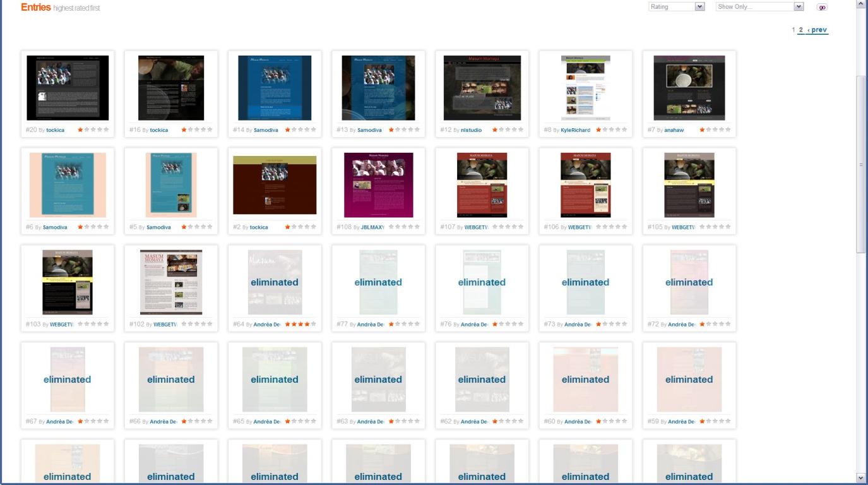View the thumbnail of entry #102
Viewport: 868px width, 485px height.
pos(171,282)
